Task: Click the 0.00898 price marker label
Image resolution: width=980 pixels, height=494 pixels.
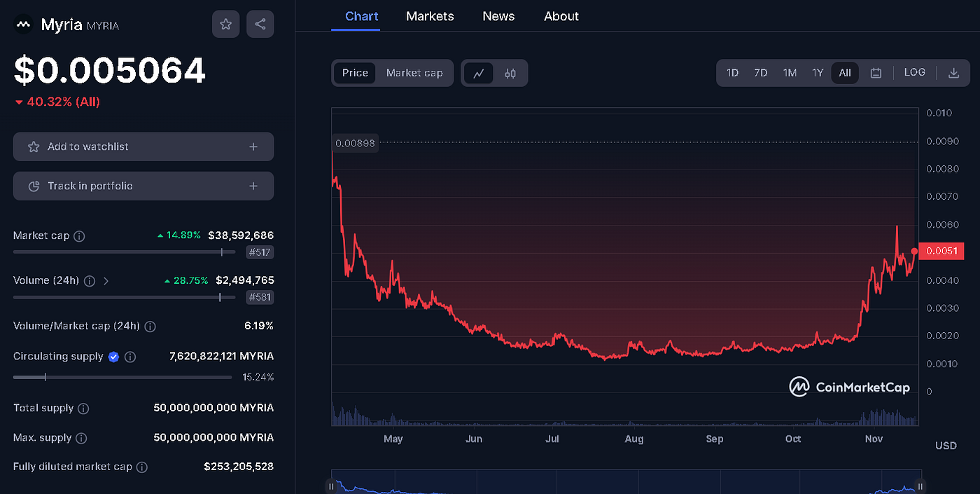Action: click(x=355, y=143)
